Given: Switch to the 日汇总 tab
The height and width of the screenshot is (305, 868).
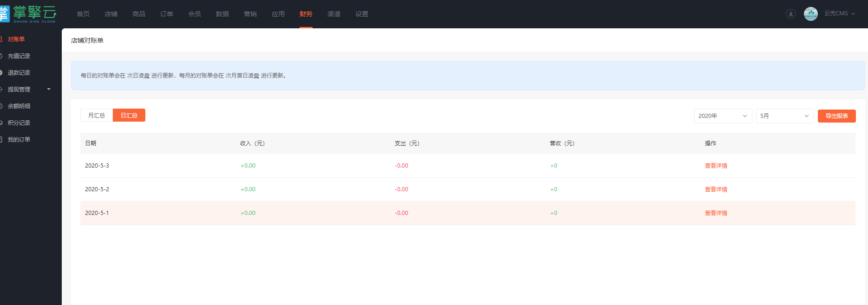Looking at the screenshot, I should [129, 115].
